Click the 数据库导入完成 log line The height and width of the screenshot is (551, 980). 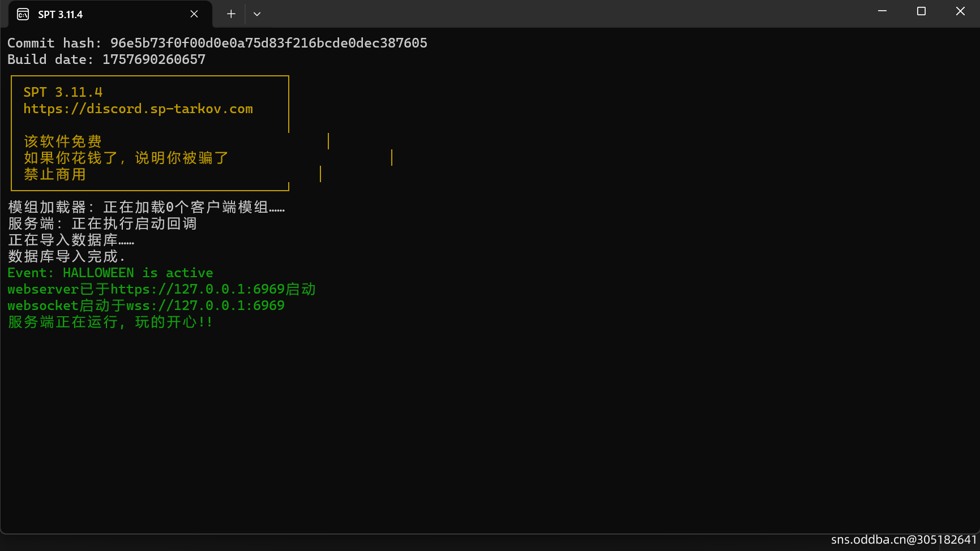66,256
